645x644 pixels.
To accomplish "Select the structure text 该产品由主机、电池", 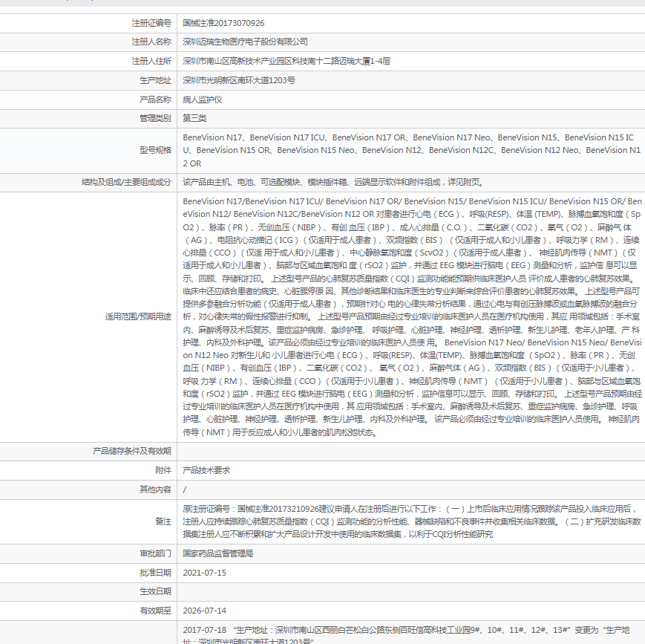I will click(333, 183).
